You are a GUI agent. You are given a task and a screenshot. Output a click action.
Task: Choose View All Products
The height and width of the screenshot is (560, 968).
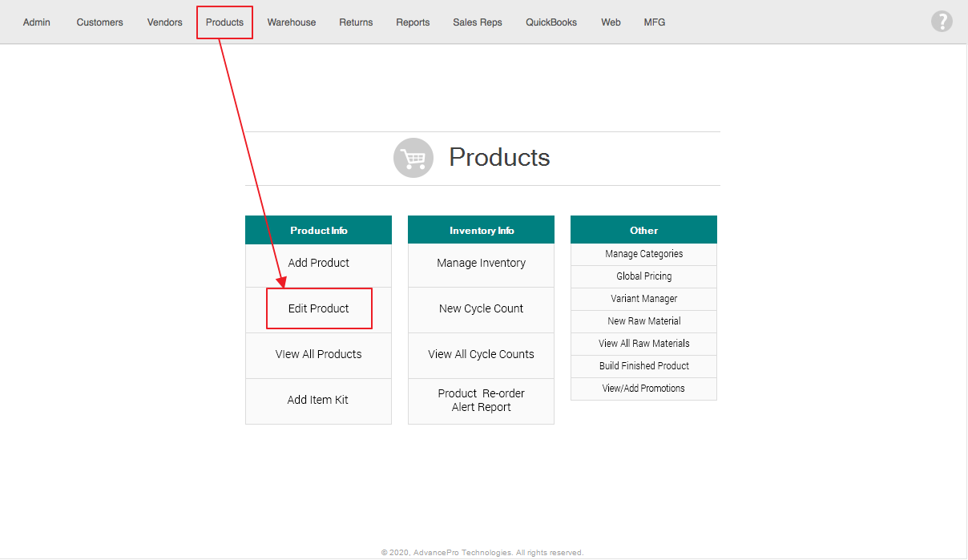point(318,354)
